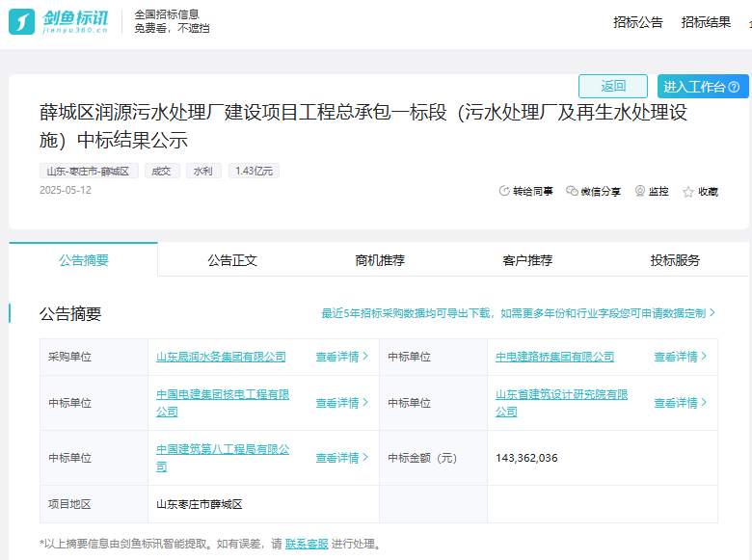The width and height of the screenshot is (752, 560).
Task: Open 招标公告 in the top navigation
Action: (638, 22)
